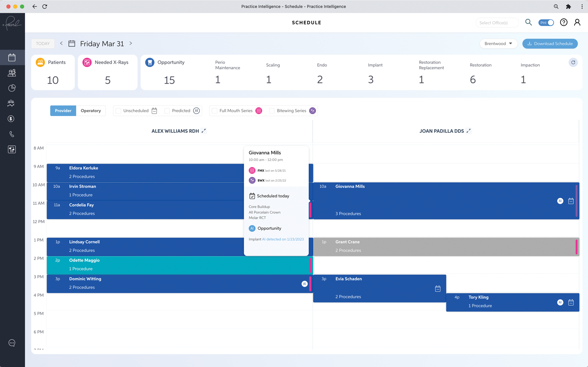The width and height of the screenshot is (588, 367).
Task: Select the Provider tab
Action: 63,111
